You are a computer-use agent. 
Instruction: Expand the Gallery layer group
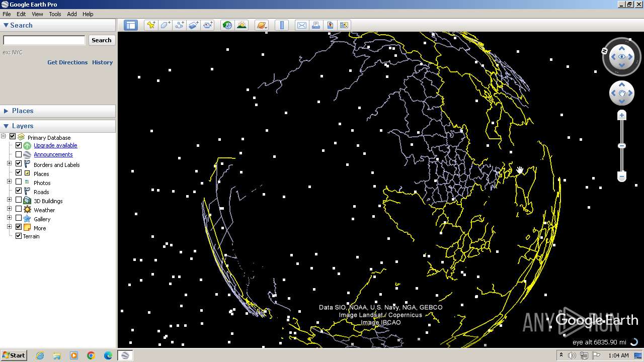pos(9,218)
